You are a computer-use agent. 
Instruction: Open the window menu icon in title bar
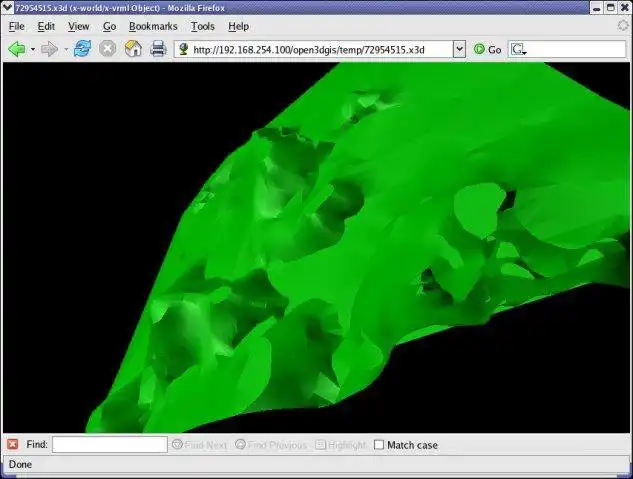pyautogui.click(x=7, y=8)
